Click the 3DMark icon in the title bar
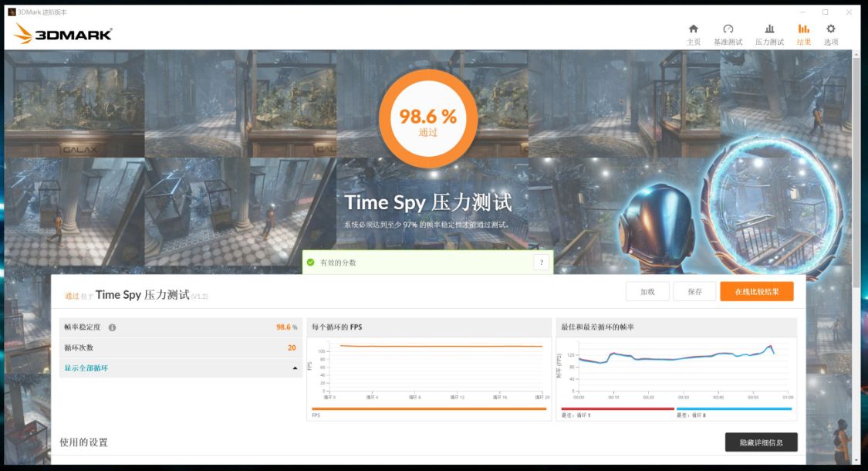The image size is (868, 471). [11, 12]
